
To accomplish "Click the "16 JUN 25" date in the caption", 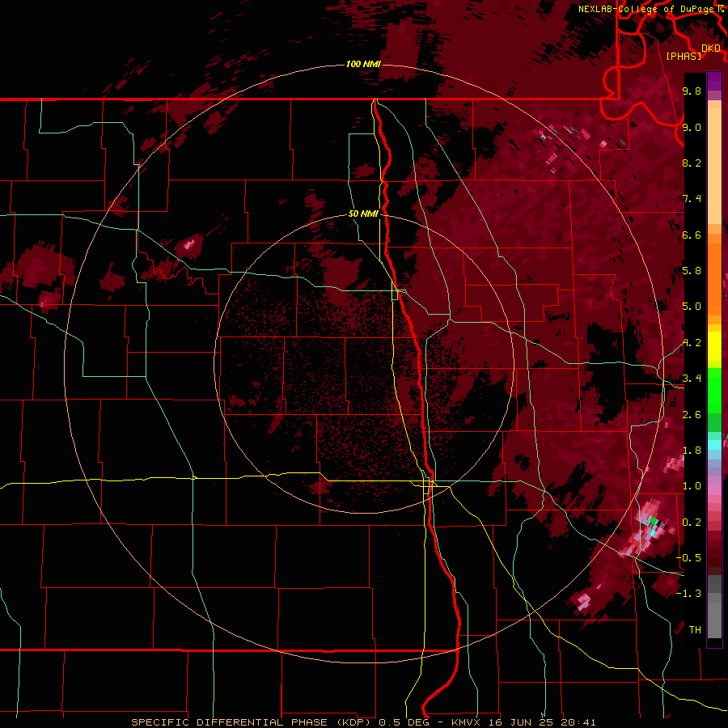I will [x=521, y=722].
